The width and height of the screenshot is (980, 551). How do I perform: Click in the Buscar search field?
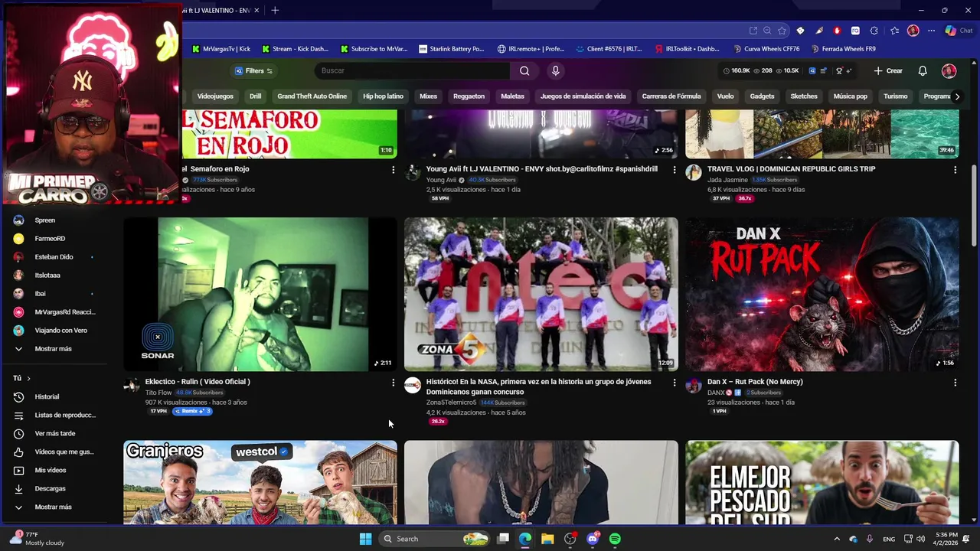pos(412,70)
